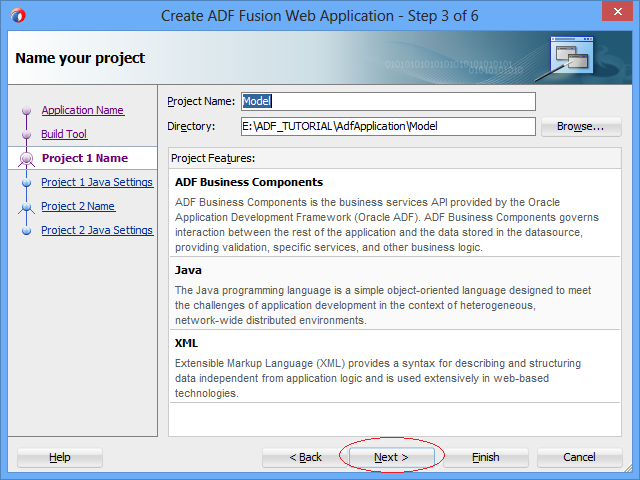Open the Project 2 Name step

coord(78,206)
